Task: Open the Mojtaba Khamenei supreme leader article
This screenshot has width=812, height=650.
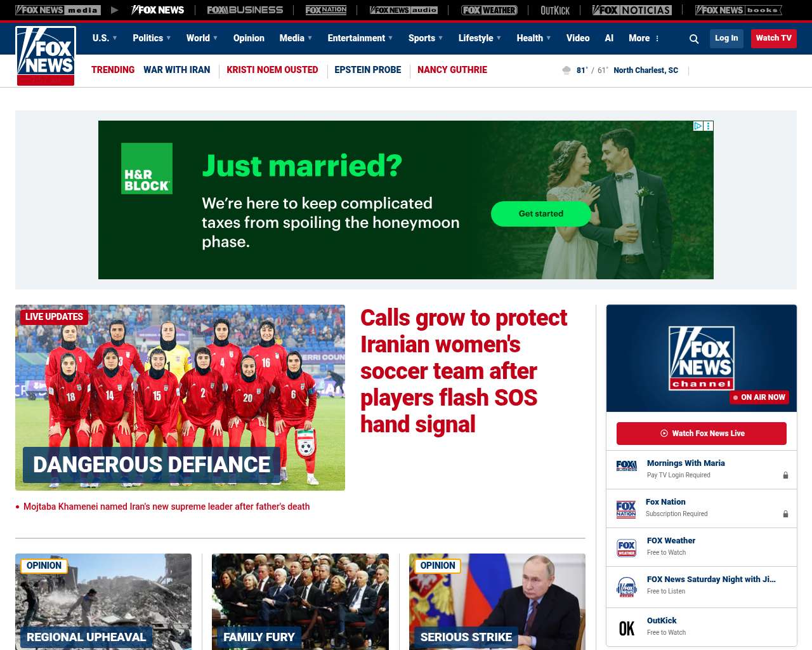Action: click(x=166, y=507)
